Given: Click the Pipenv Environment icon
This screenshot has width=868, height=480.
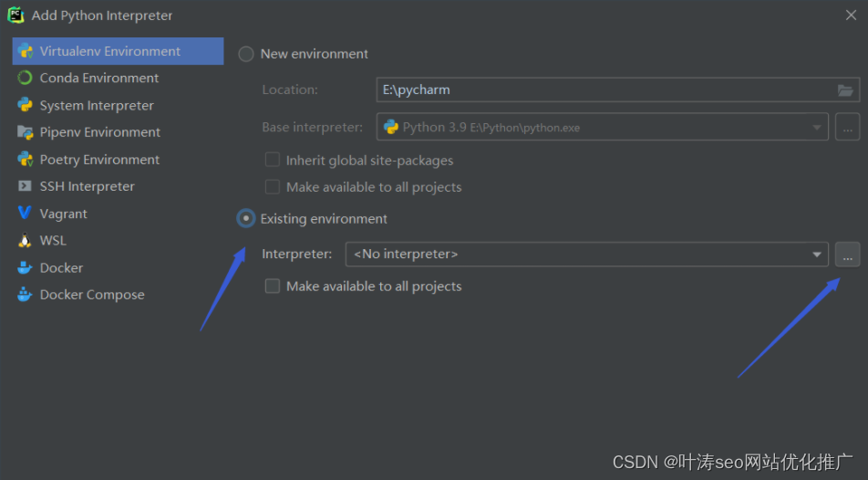Looking at the screenshot, I should pyautogui.click(x=25, y=132).
